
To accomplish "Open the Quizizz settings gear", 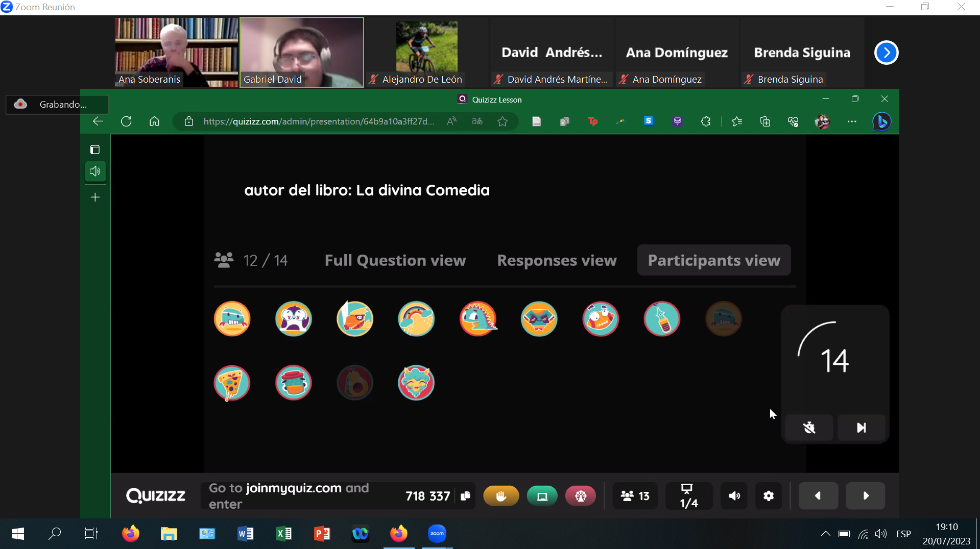I will (768, 496).
